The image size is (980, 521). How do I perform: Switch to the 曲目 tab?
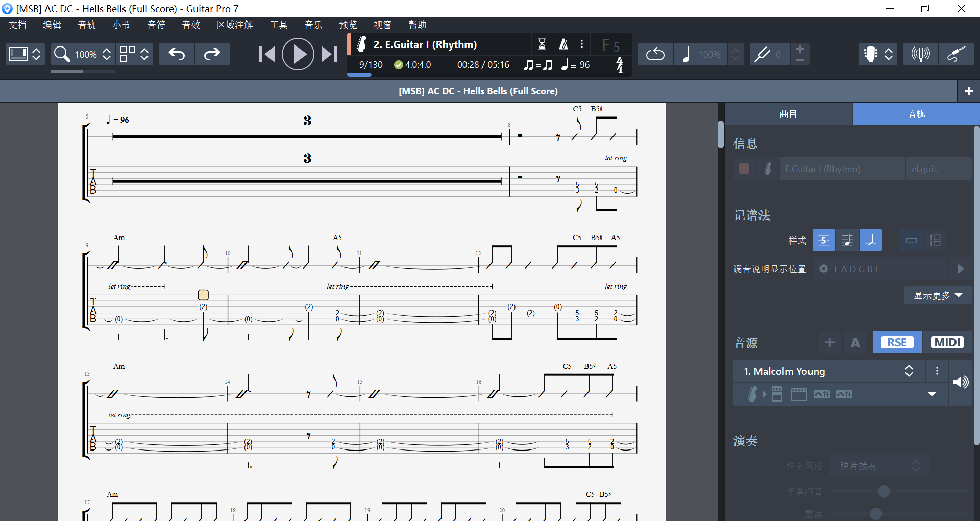[x=788, y=114]
